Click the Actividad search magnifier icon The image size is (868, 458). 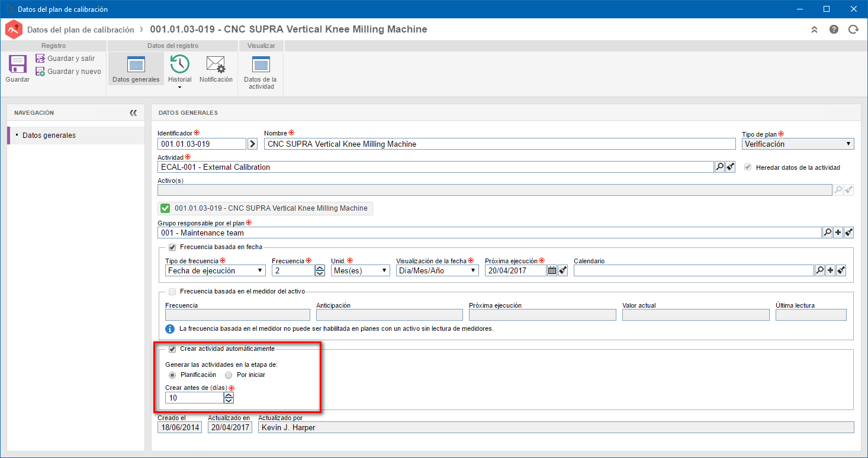719,167
